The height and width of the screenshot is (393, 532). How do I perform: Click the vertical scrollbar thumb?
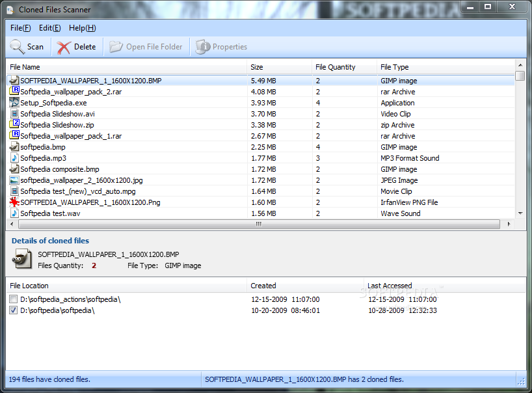[520, 75]
